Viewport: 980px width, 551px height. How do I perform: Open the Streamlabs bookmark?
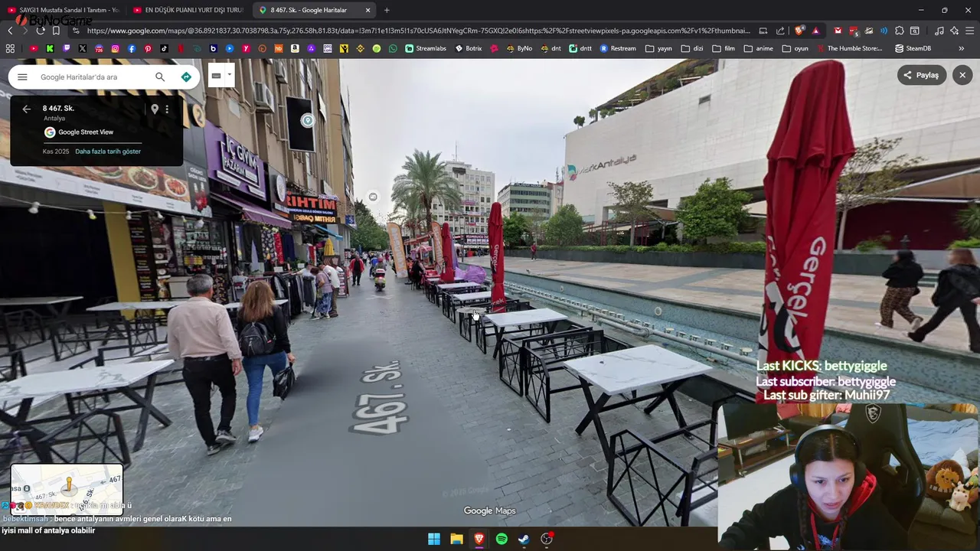coord(426,48)
